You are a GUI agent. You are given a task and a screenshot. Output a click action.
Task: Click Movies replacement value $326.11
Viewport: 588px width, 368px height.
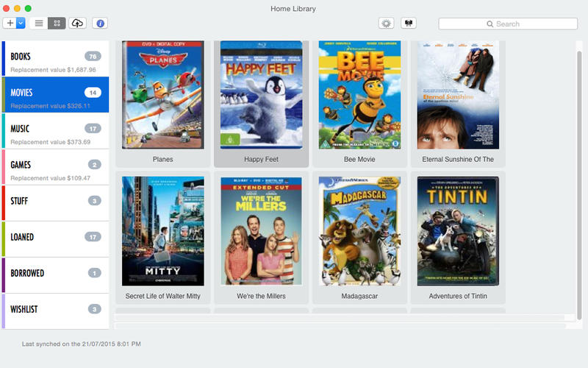(50, 106)
